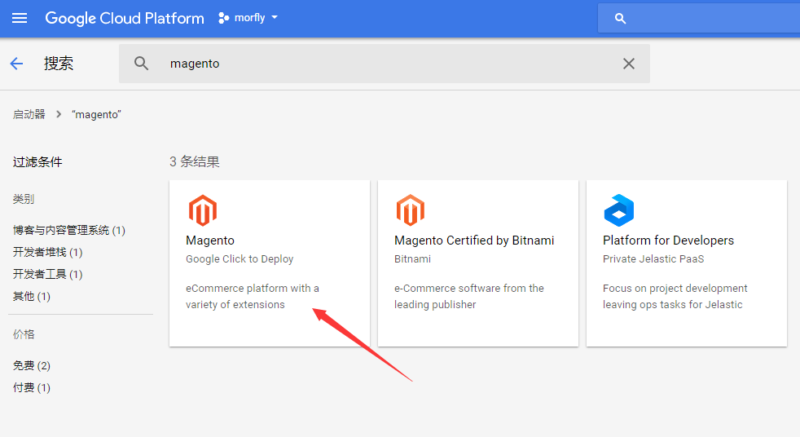Open the hamburger navigation menu
The height and width of the screenshot is (437, 800).
click(19, 18)
